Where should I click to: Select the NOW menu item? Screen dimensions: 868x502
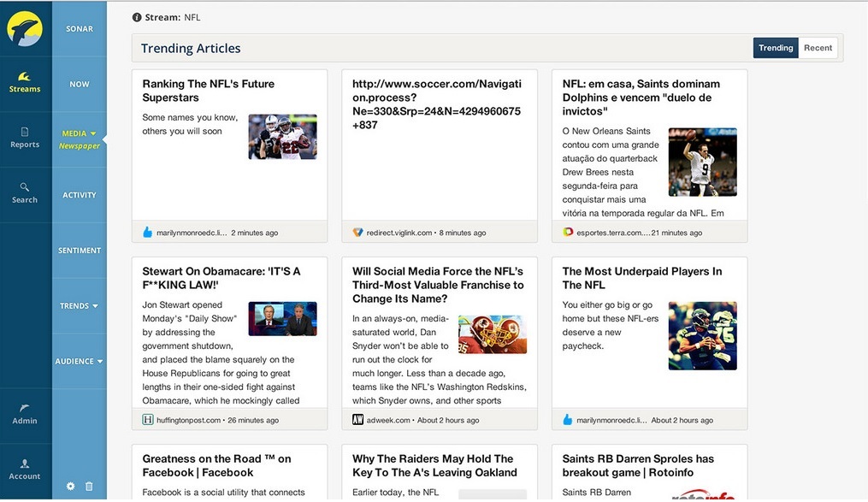point(80,84)
